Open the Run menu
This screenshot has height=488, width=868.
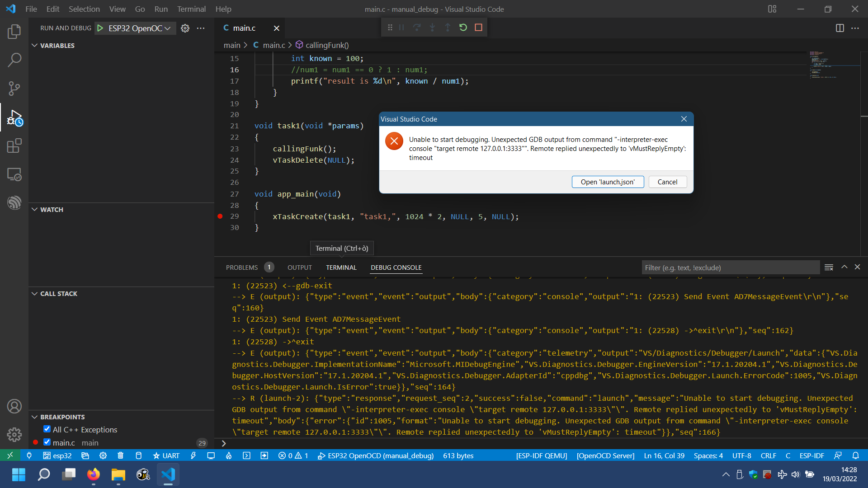pyautogui.click(x=161, y=9)
